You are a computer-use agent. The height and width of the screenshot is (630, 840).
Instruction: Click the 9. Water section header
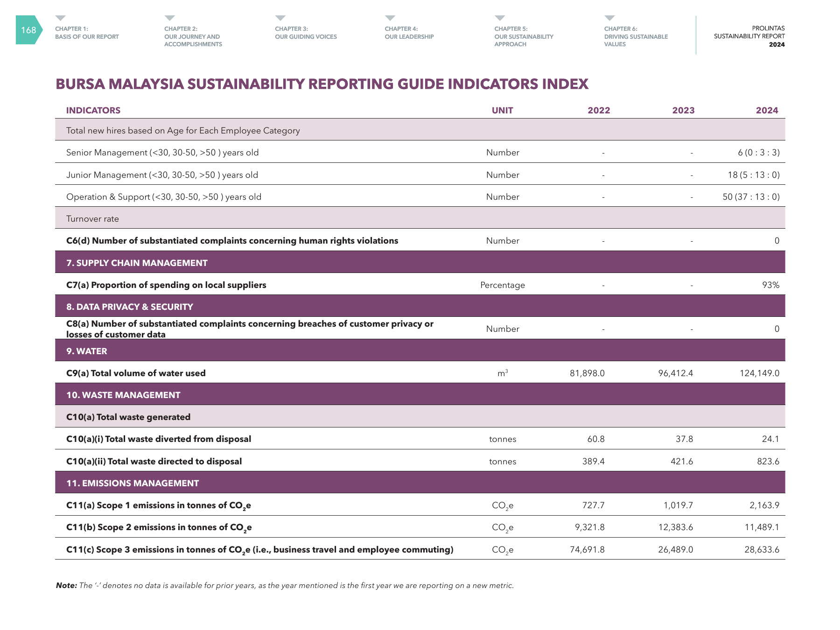click(420, 350)
